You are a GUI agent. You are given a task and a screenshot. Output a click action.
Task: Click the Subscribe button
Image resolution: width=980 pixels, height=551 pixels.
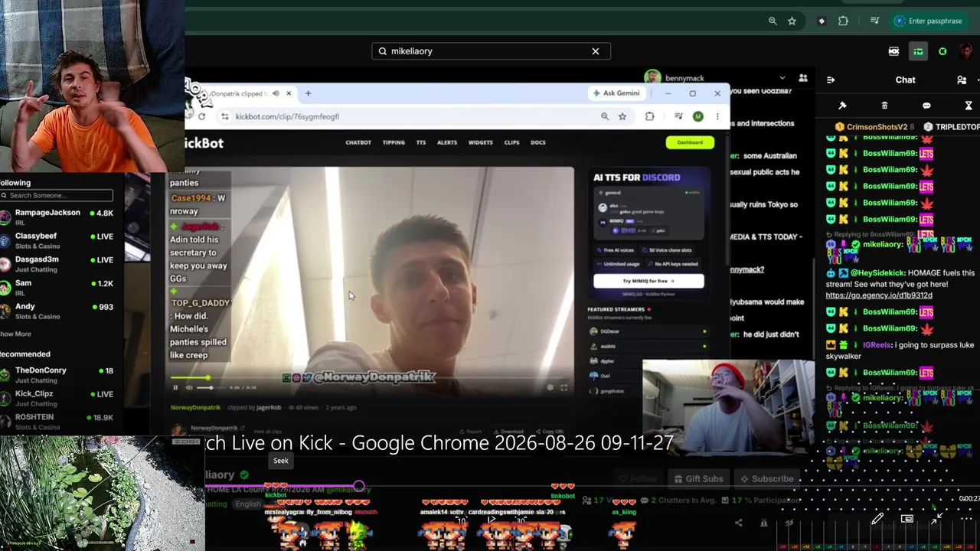pos(766,479)
